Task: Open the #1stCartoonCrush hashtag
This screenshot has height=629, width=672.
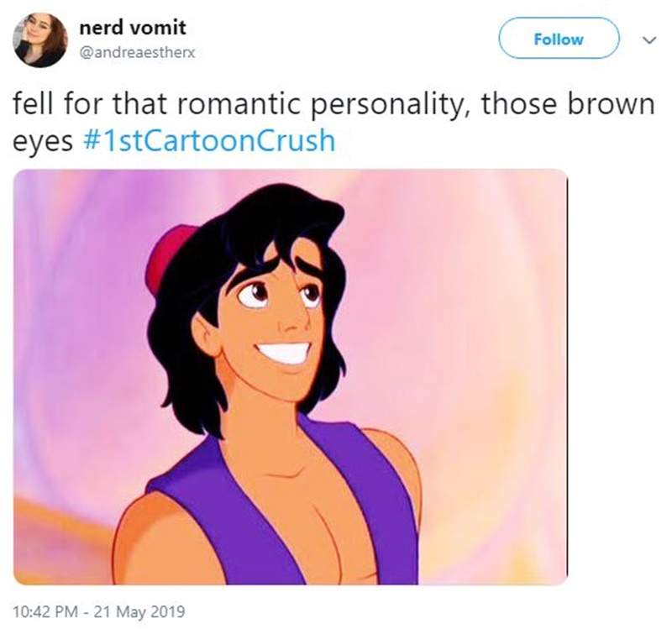Action: click(210, 139)
